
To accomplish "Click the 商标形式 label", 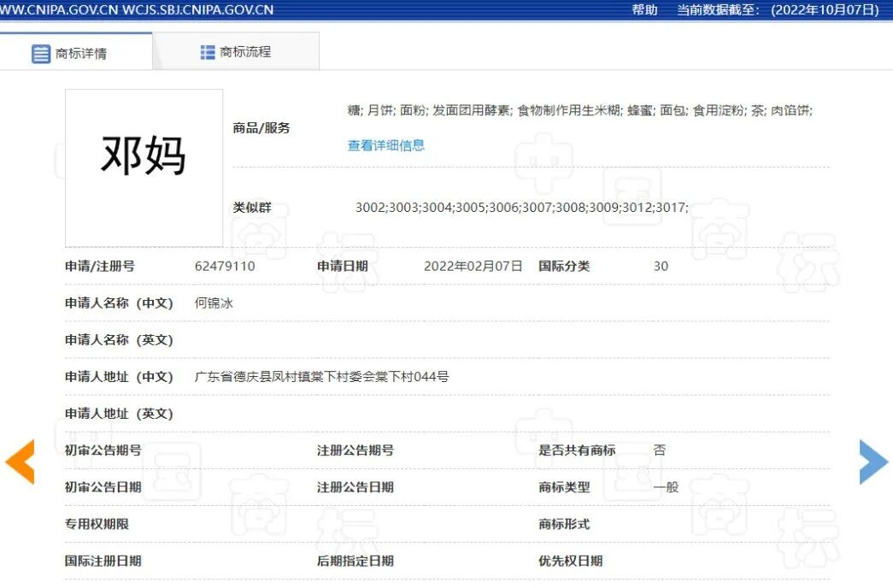I will 564,524.
